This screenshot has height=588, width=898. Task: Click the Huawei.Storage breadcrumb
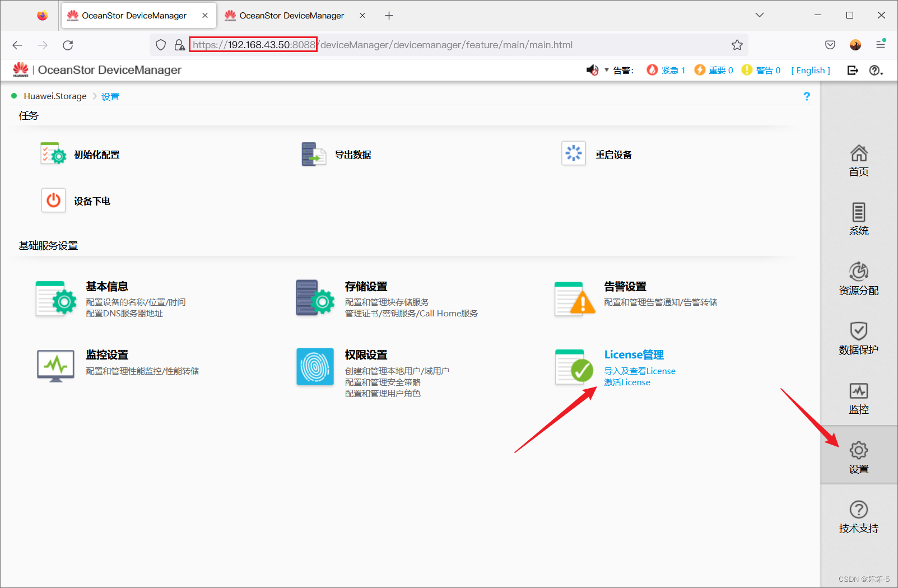pyautogui.click(x=55, y=96)
